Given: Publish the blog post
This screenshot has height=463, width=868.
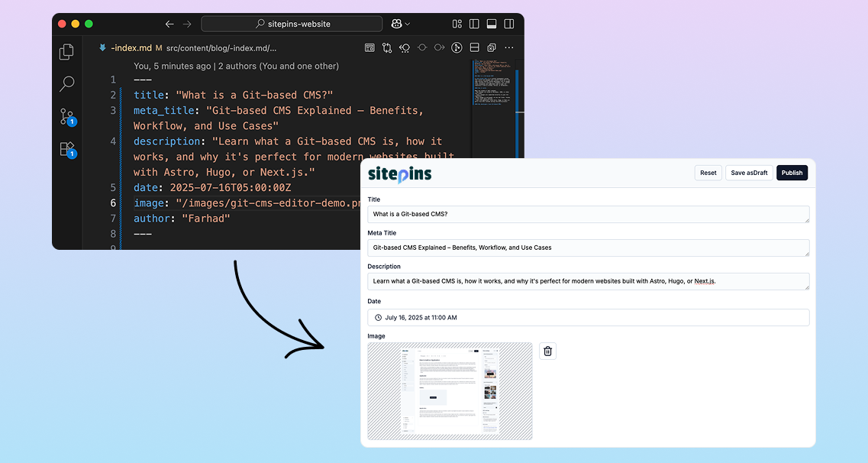Looking at the screenshot, I should pos(792,173).
